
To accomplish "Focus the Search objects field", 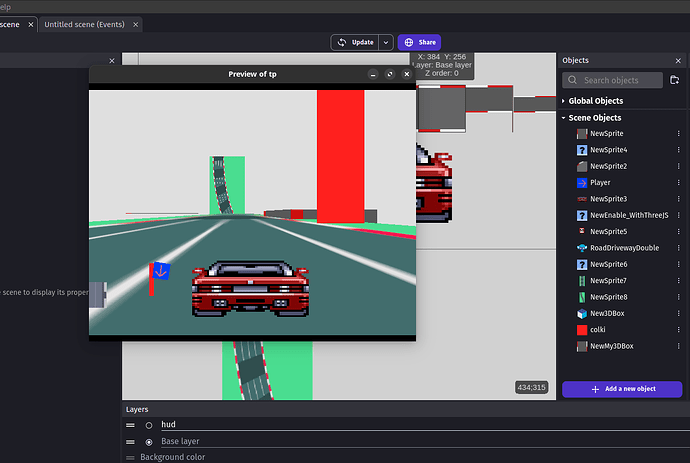I will 613,80.
